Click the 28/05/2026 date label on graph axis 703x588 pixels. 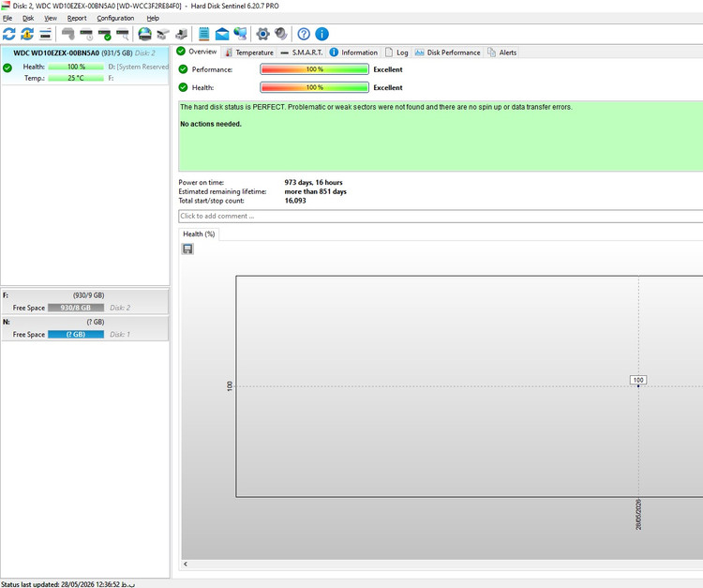pyautogui.click(x=638, y=515)
